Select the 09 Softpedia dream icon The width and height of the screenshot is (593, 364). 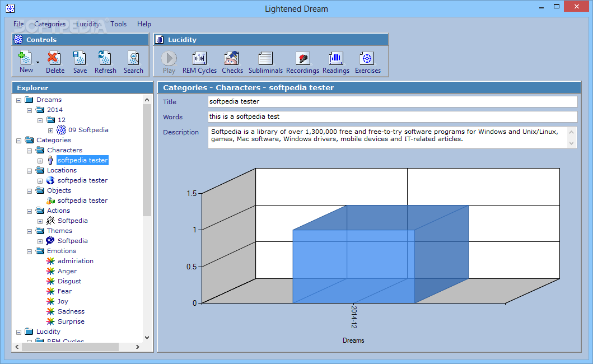(x=61, y=130)
